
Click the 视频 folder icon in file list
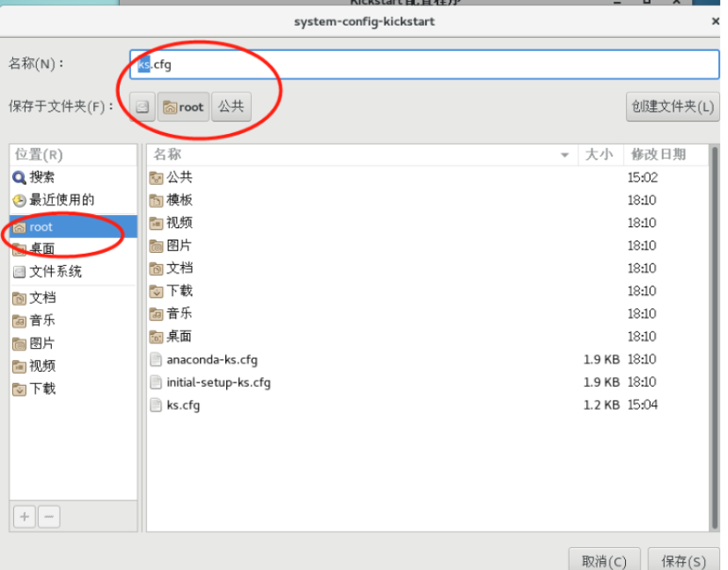(156, 223)
